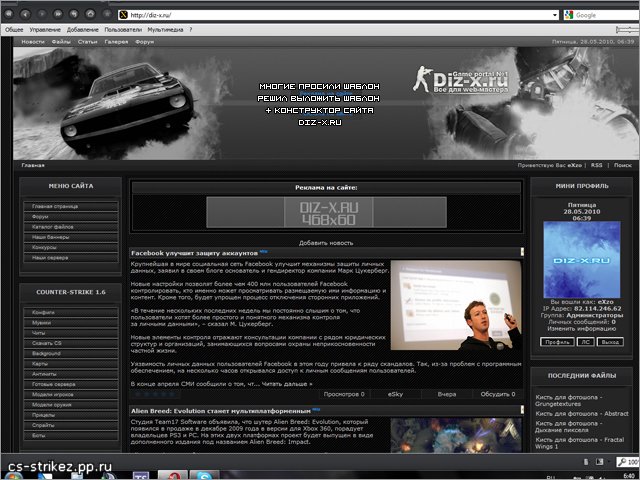Click the Skype icon in the taskbar

click(204, 476)
